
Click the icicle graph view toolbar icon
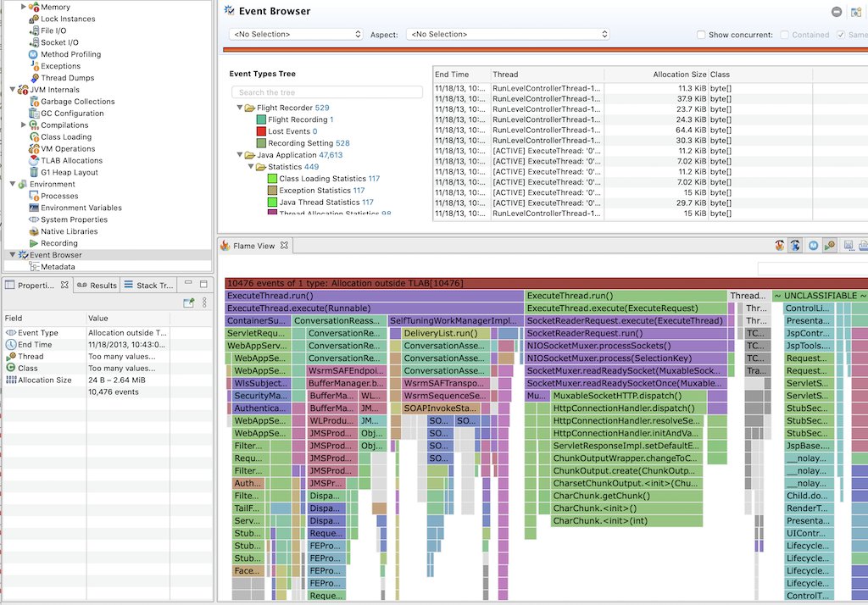(795, 246)
